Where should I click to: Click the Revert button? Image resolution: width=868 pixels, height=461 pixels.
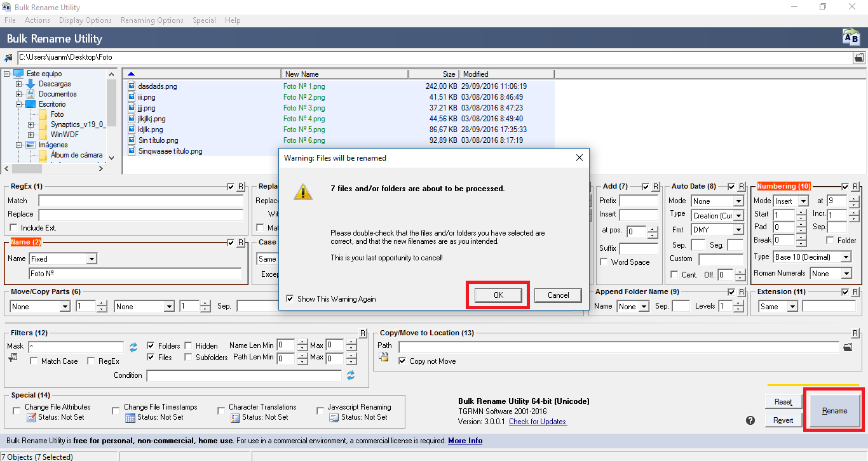[x=783, y=420]
